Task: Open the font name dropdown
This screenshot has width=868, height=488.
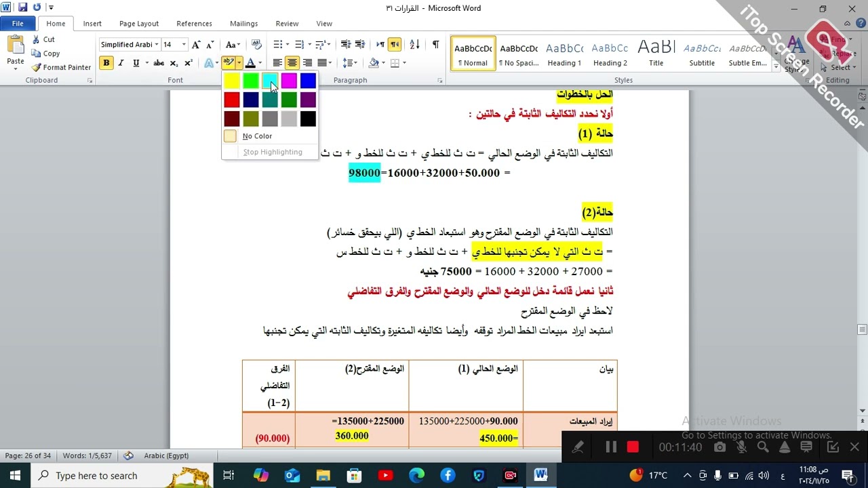Action: 157,45
